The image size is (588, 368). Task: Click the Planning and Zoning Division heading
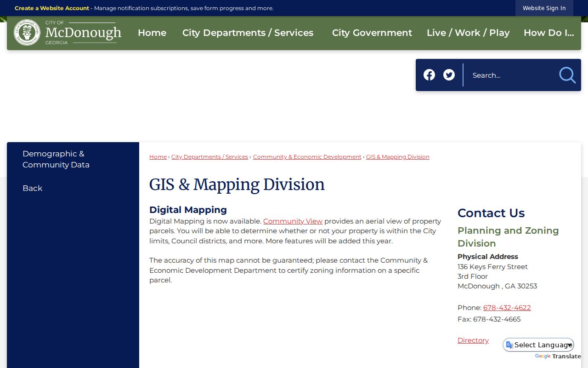508,237
